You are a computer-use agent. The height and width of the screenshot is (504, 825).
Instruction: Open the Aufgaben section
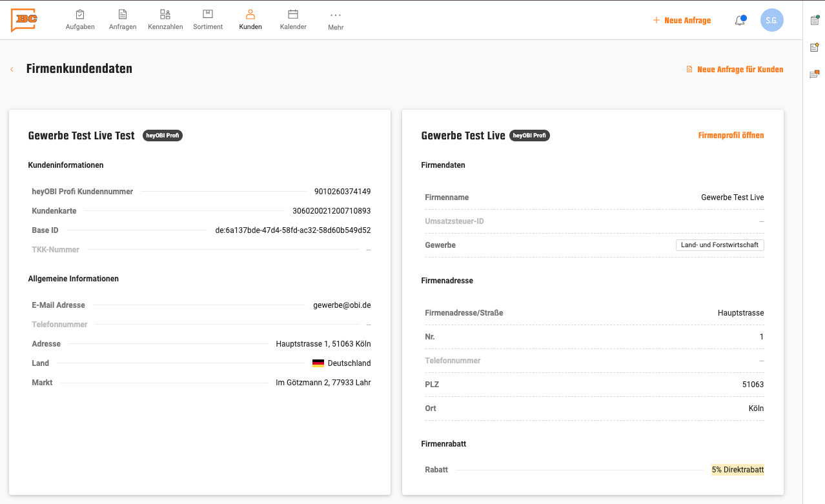pyautogui.click(x=80, y=19)
